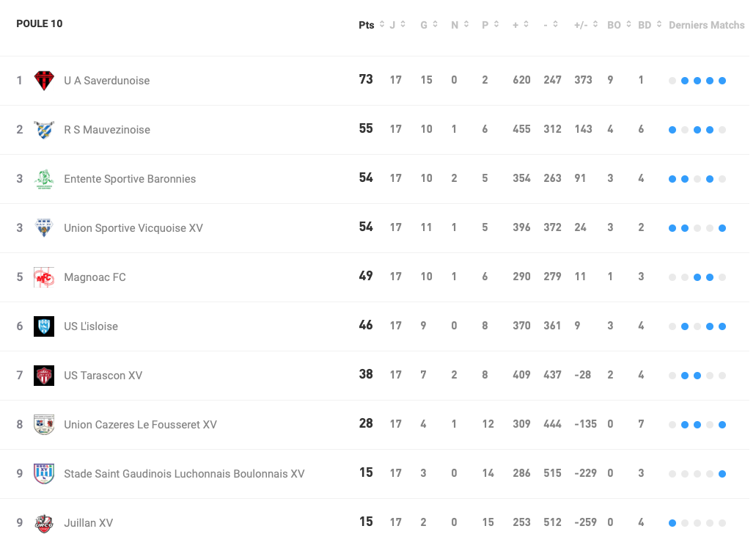
Task: Click the R S Mauvezinoise club crest
Action: point(44,130)
